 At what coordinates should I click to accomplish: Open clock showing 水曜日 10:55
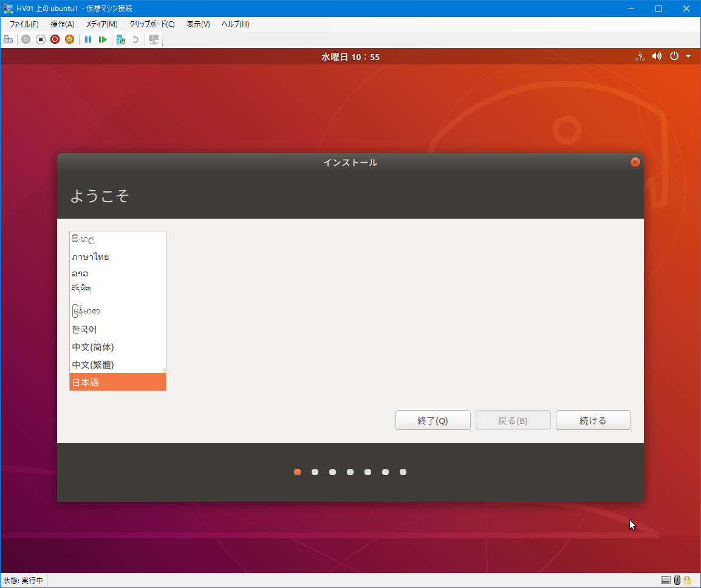(x=350, y=57)
